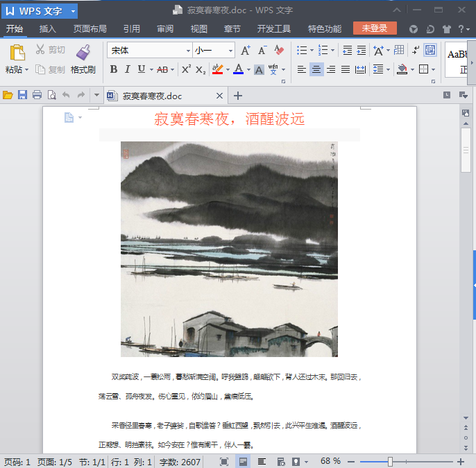Viewport: 476px width, 468px height.
Task: Click the Cut (剪切) scissors icon
Action: 40,49
